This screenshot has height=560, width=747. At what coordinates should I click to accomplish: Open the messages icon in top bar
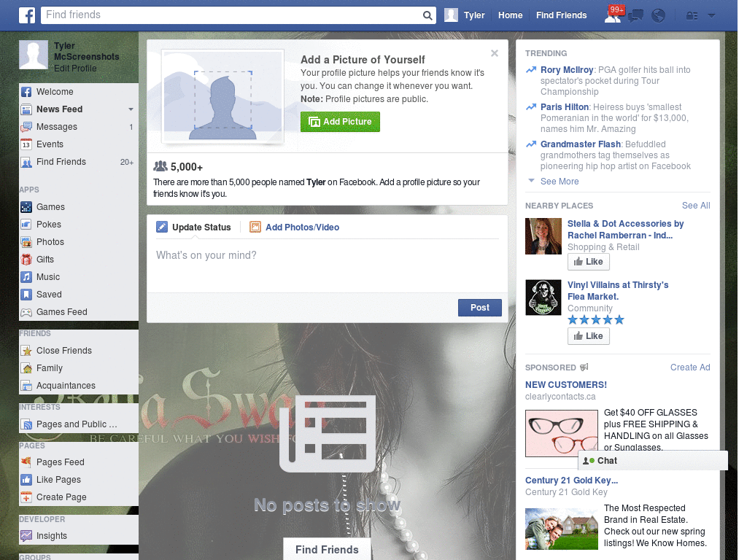635,16
